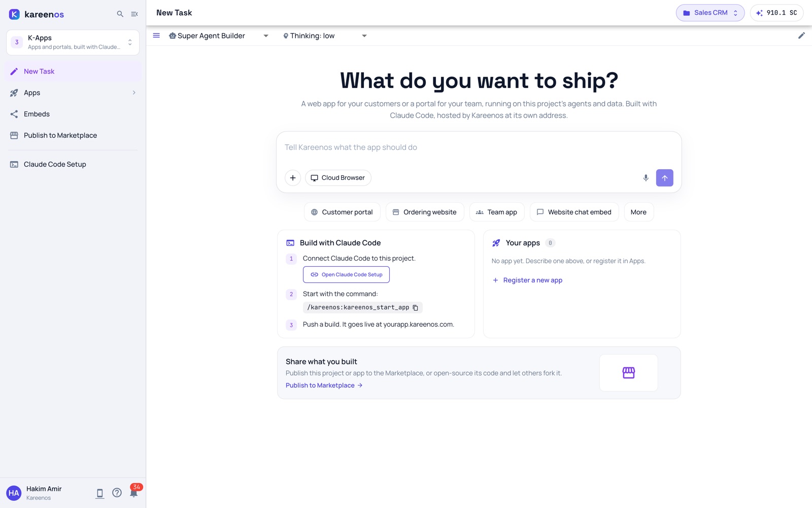Click the More suggestions button
Screen dimensions: 812x508
[x=638, y=212]
